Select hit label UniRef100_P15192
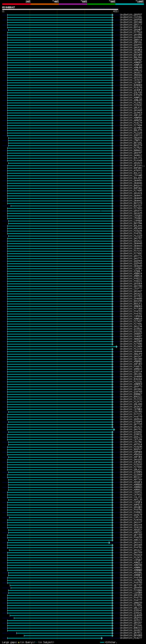The height and width of the screenshot is (644, 146). click(131, 105)
